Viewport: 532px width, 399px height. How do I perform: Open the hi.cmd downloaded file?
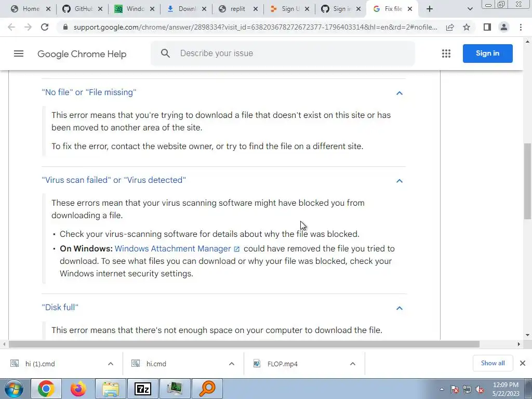pos(156,364)
